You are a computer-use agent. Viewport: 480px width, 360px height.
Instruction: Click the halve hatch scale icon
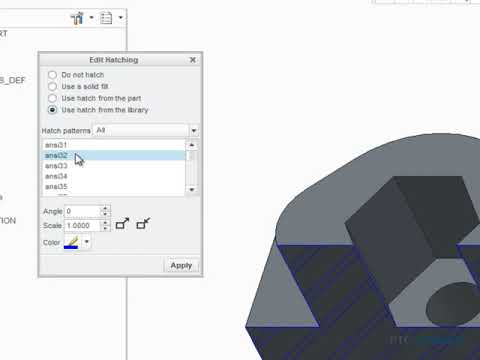[x=143, y=224]
